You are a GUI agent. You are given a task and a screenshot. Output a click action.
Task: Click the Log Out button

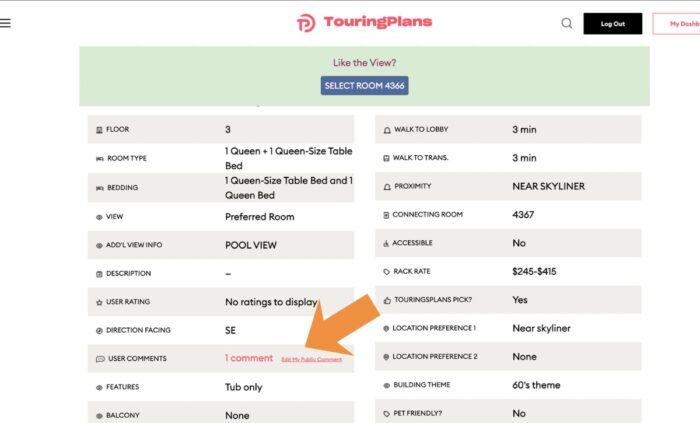point(612,23)
